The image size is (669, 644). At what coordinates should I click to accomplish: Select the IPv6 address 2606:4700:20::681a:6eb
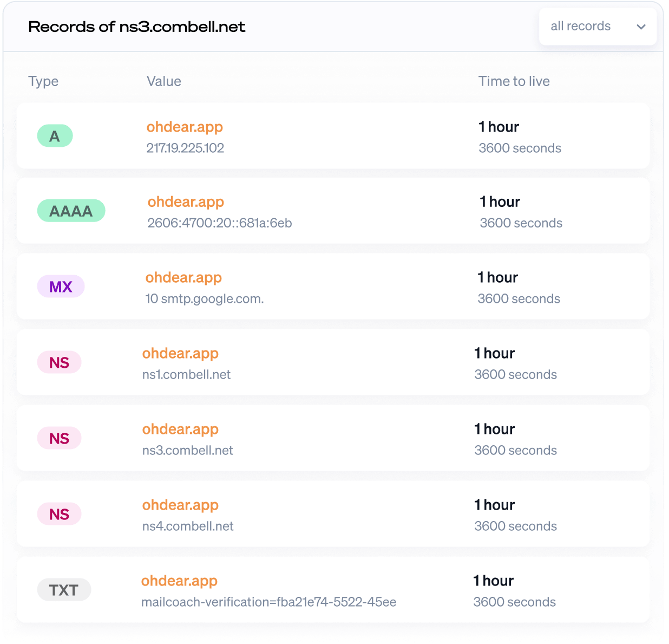click(x=219, y=223)
